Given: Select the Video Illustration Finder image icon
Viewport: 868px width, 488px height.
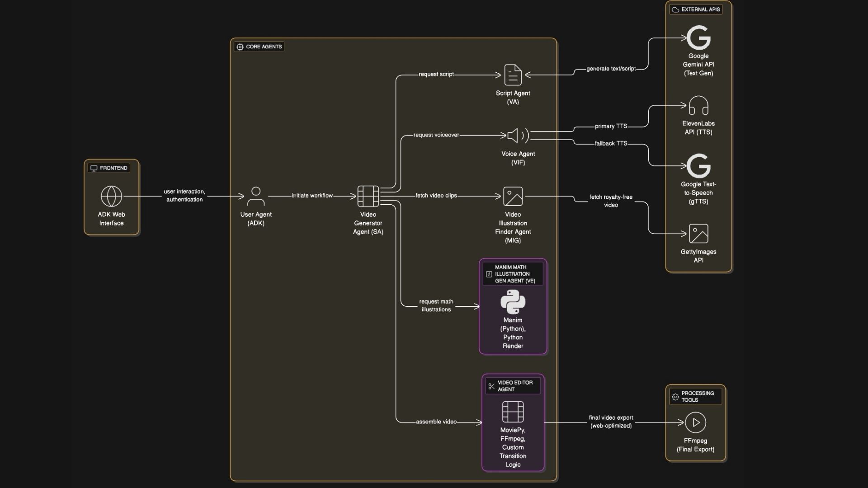Looking at the screenshot, I should pyautogui.click(x=513, y=196).
